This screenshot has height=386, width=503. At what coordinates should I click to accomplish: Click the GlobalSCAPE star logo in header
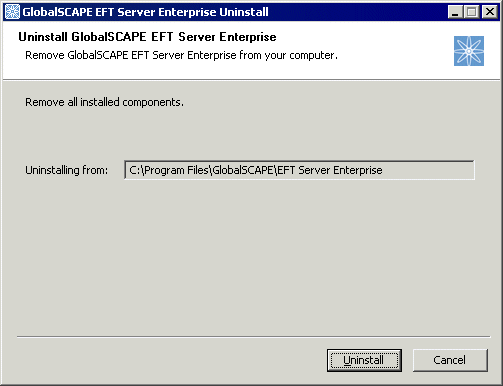pos(469,51)
